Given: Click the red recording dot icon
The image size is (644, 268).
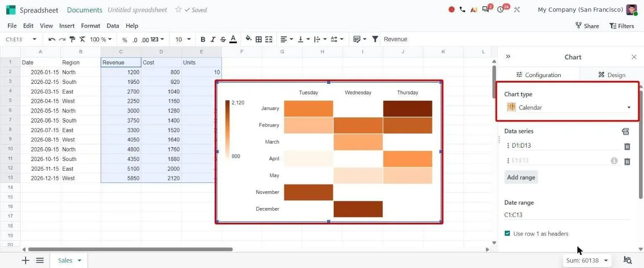Looking at the screenshot, I should click(x=452, y=10).
